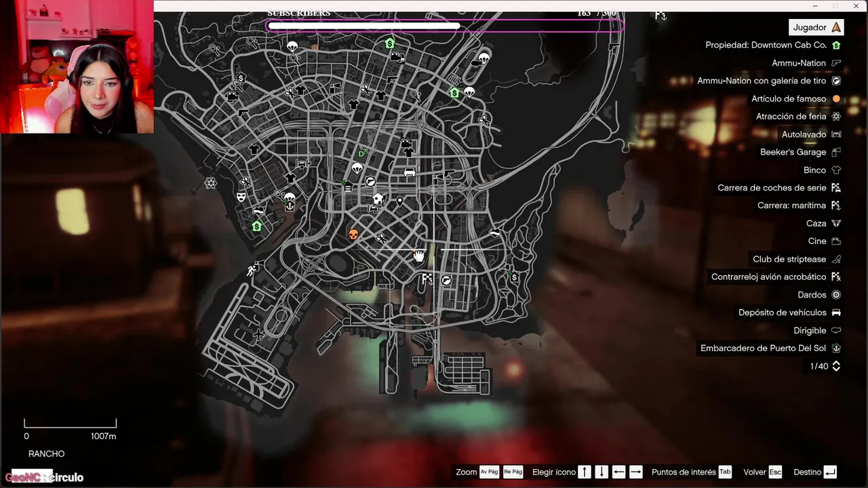868x488 pixels.
Task: Click the RANCHO district label
Action: click(x=47, y=453)
